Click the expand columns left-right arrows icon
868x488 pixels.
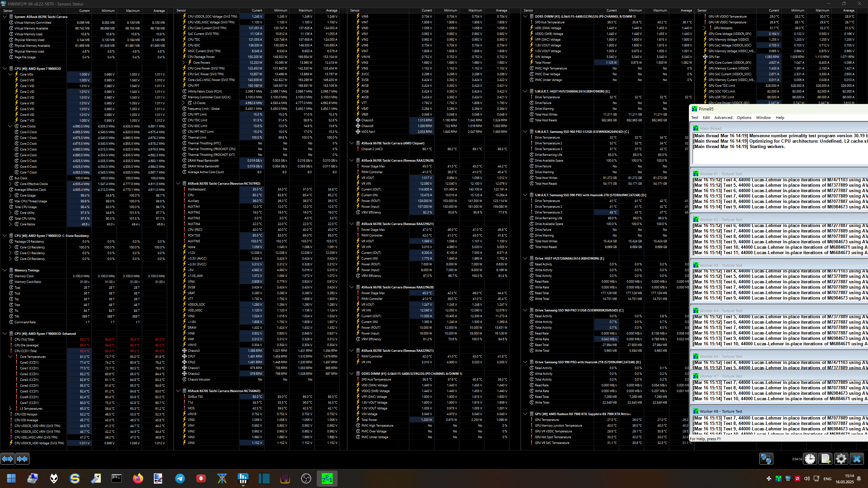point(7,459)
